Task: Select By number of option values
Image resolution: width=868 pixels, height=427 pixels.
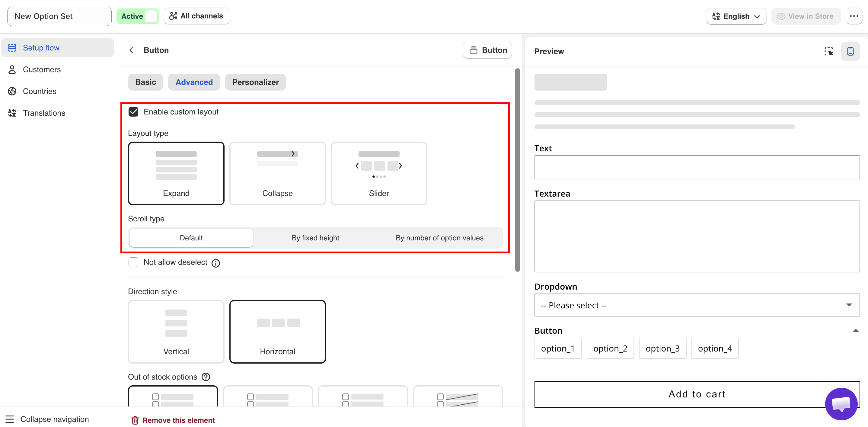Action: [x=439, y=238]
